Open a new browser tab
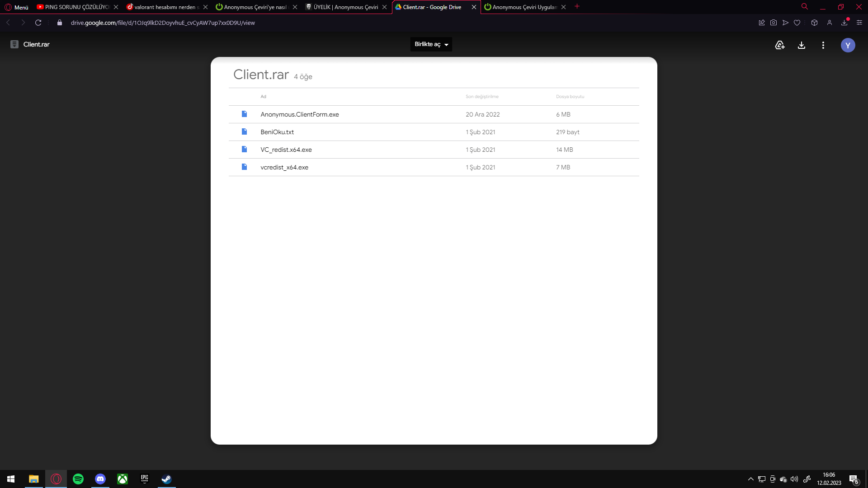 [577, 7]
